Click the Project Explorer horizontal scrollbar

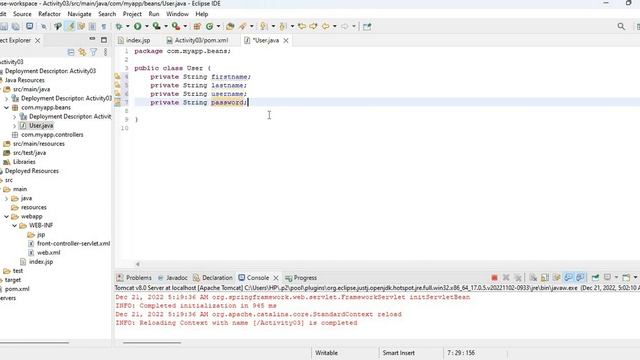coord(34,343)
